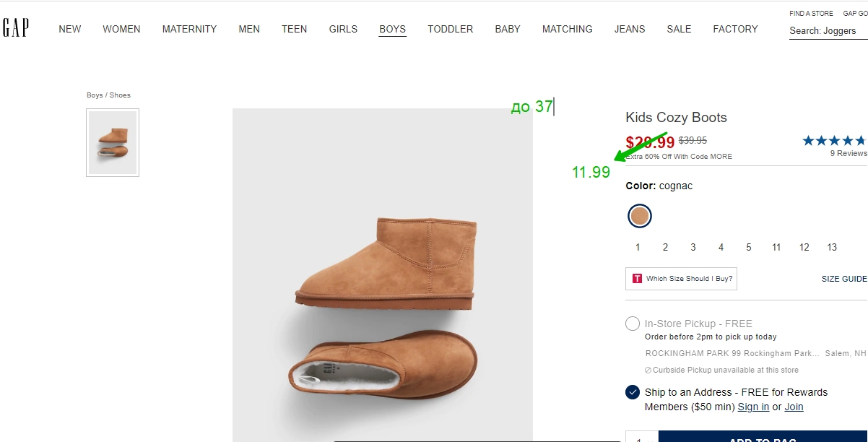Click the Join rewards link

(794, 407)
